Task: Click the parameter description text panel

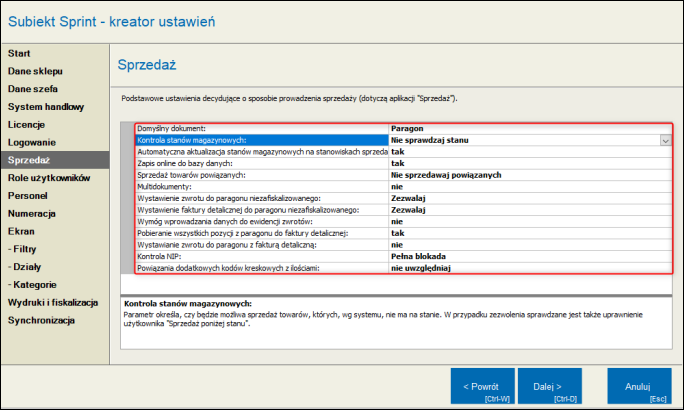Action: click(x=396, y=323)
